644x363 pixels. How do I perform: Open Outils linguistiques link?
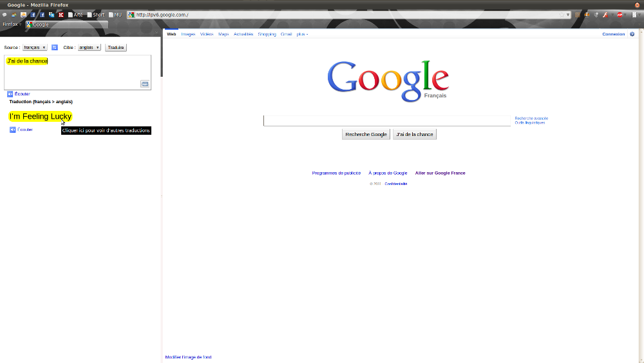530,123
